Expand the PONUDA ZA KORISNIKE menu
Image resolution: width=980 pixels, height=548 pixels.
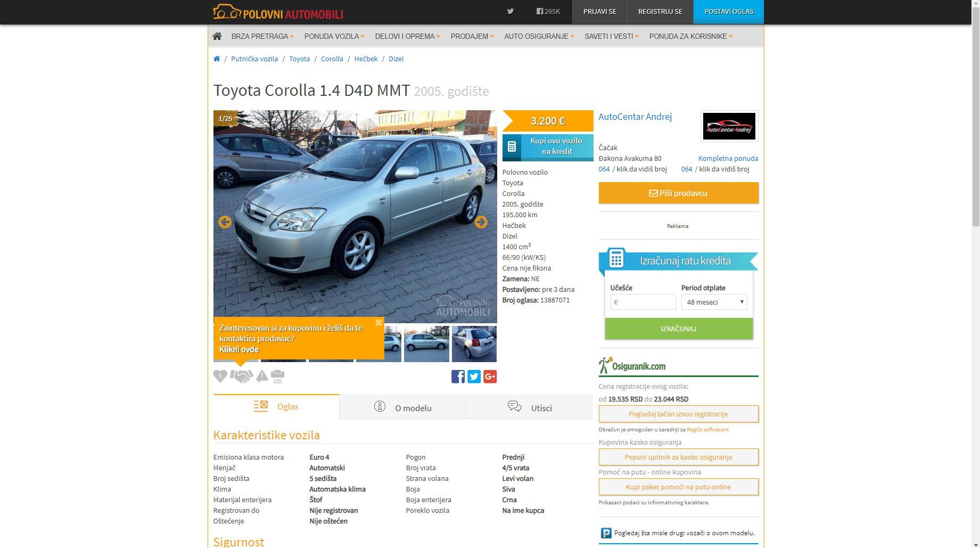click(691, 36)
